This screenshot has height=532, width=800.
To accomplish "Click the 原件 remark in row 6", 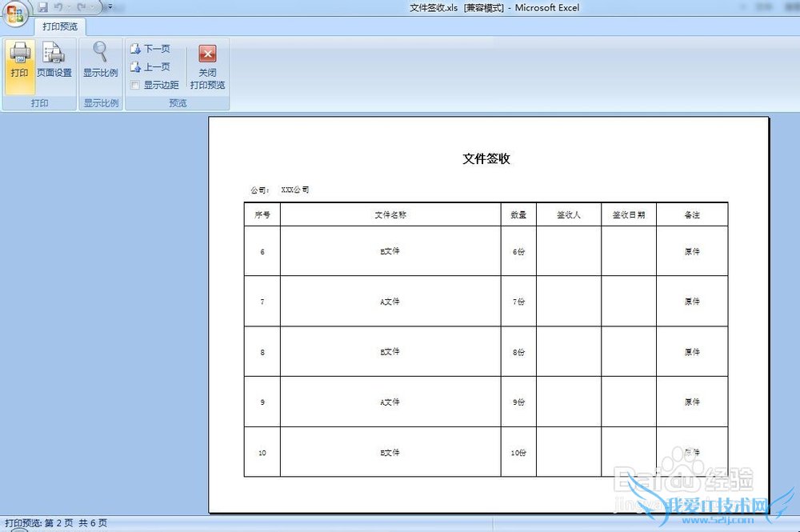I will click(x=692, y=251).
